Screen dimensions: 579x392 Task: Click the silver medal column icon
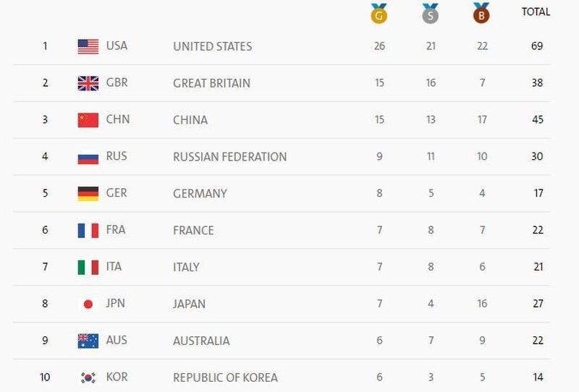coord(431,13)
